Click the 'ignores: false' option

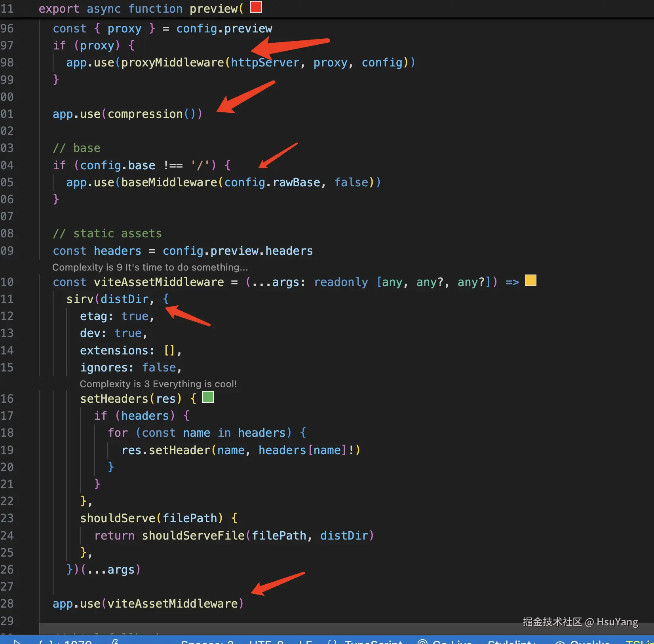(128, 367)
